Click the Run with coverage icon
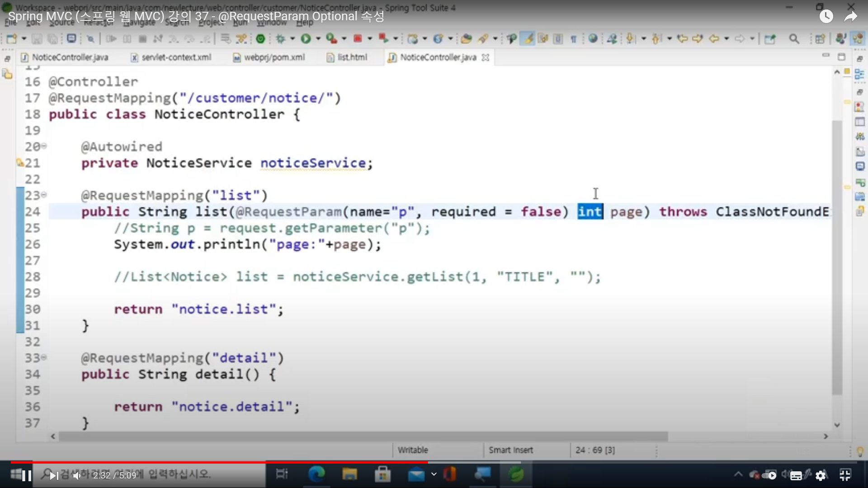 pos(331,39)
